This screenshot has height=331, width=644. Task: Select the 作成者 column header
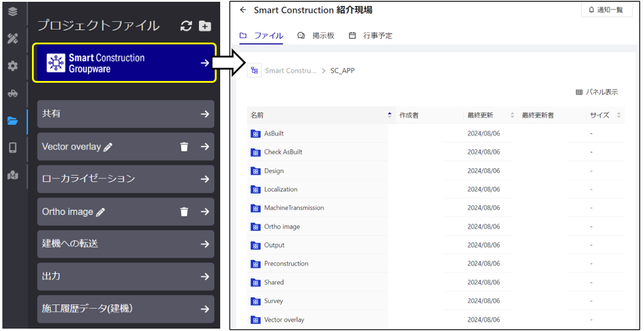coord(408,116)
